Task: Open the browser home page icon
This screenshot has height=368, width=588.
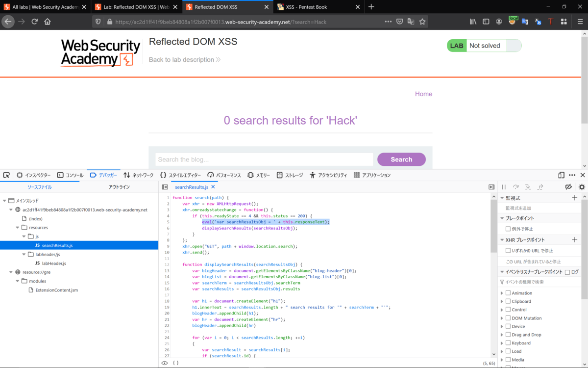Action: click(x=48, y=22)
